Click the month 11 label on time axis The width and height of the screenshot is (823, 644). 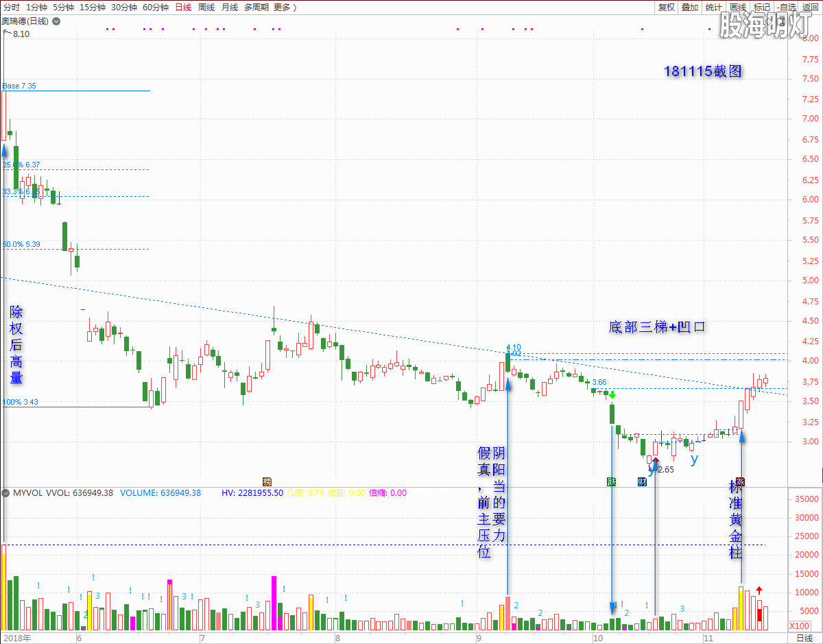click(709, 638)
